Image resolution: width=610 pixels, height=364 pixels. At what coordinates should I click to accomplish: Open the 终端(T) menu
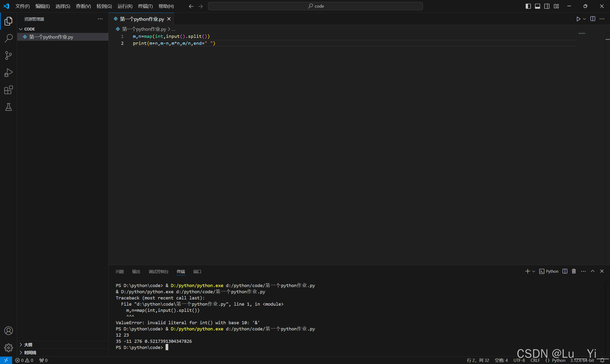pos(145,6)
